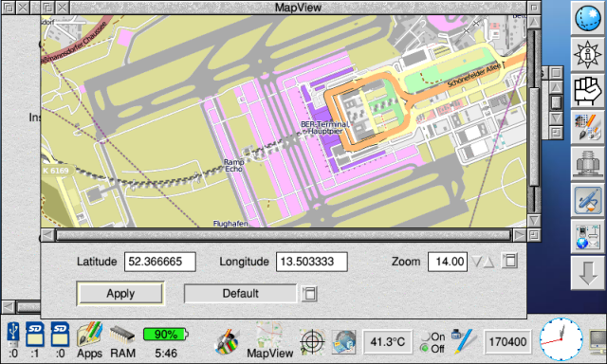The image size is (607, 364).
Task: Click the MapView title bar
Action: click(298, 8)
